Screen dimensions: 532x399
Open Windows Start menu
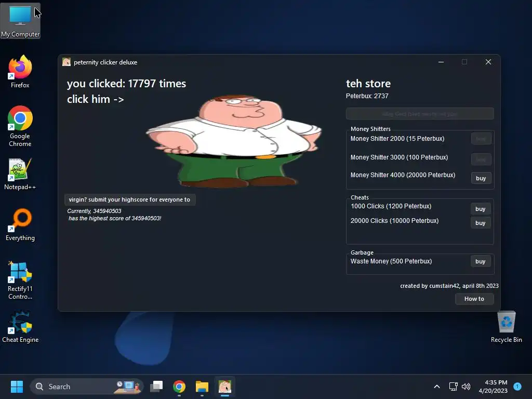[x=17, y=387]
